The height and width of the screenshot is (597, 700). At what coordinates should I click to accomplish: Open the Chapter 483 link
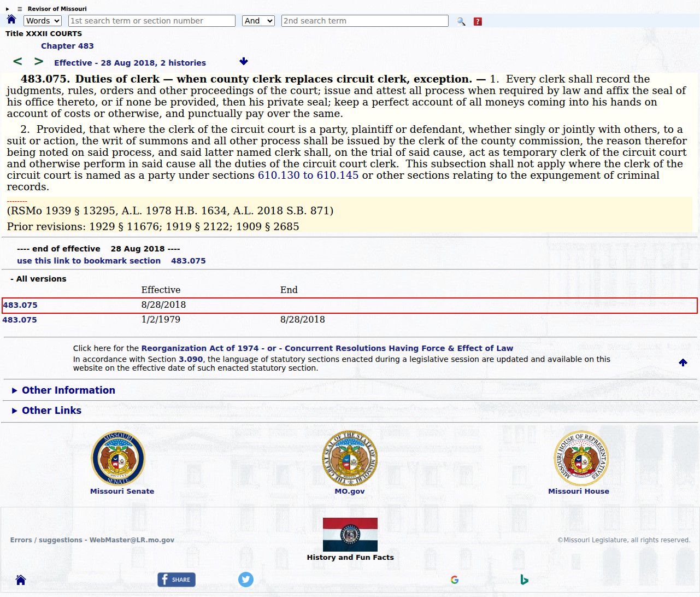pyautogui.click(x=67, y=46)
